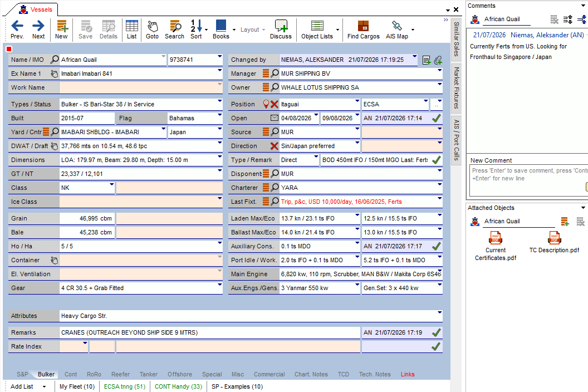Image resolution: width=588 pixels, height=392 pixels.
Task: Click the Work Name input field
Action: click(141, 87)
